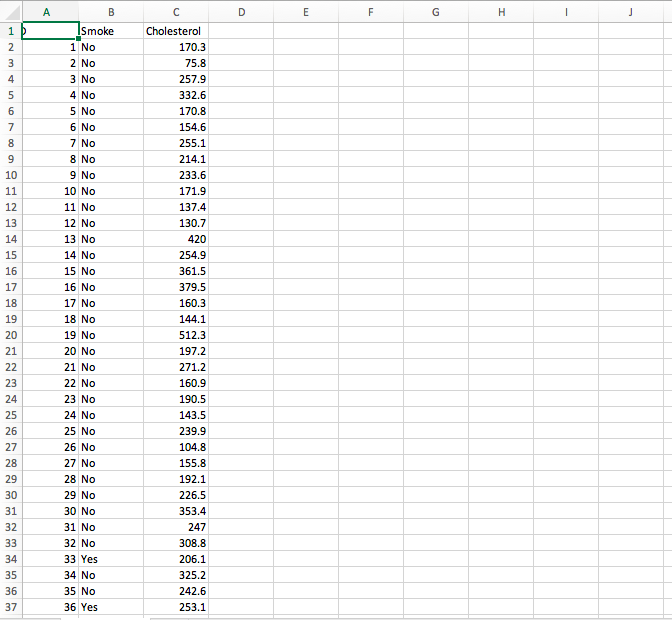The height and width of the screenshot is (620, 672).
Task: Click cholesterol value 420
Action: (176, 239)
